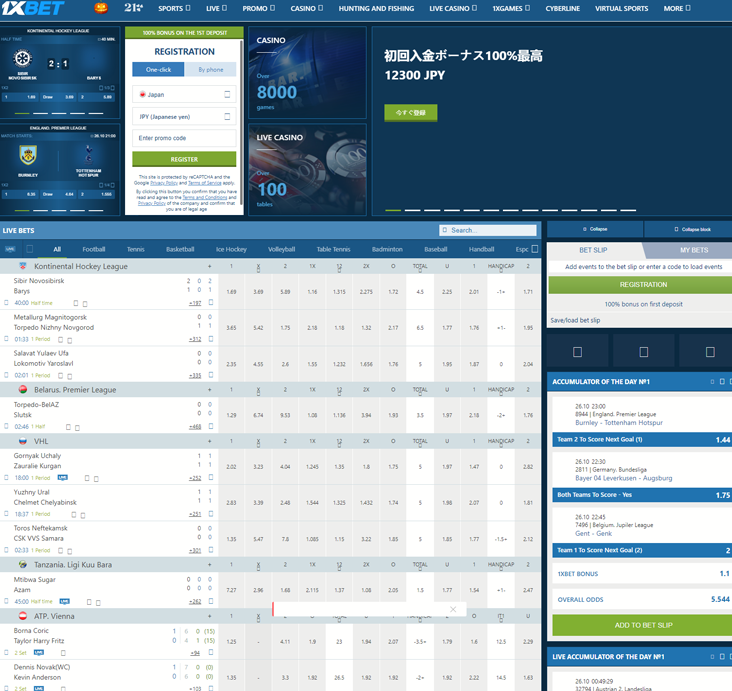Click the Tanzania Ligi Kuu Bara league icon
The image size is (732, 691).
pyautogui.click(x=22, y=564)
